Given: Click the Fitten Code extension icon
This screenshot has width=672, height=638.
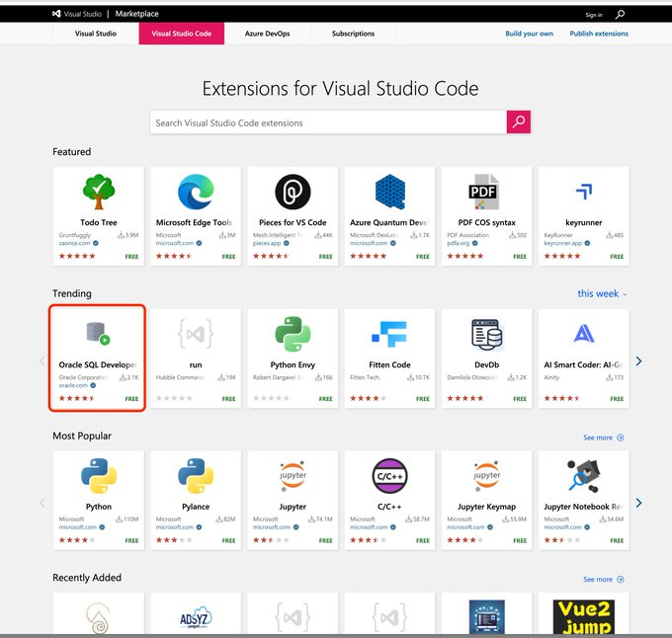Looking at the screenshot, I should 389,334.
